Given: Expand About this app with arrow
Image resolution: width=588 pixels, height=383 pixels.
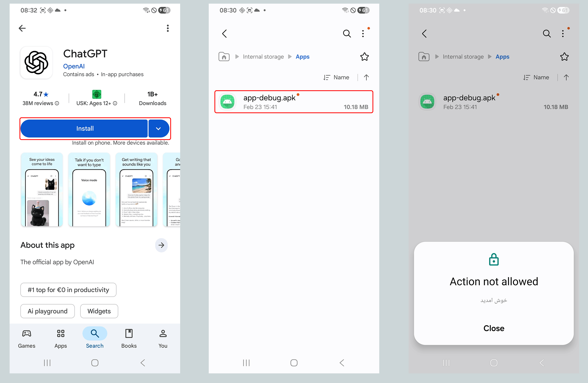Looking at the screenshot, I should 161,245.
